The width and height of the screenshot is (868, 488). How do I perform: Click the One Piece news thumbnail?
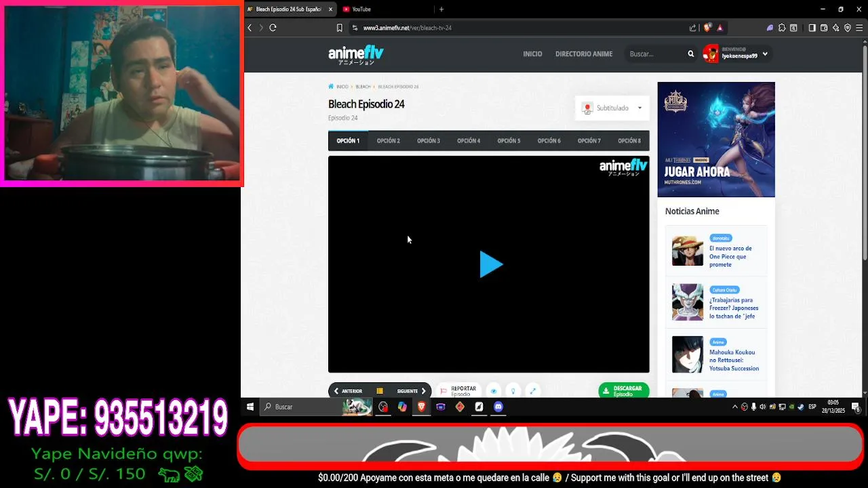688,251
